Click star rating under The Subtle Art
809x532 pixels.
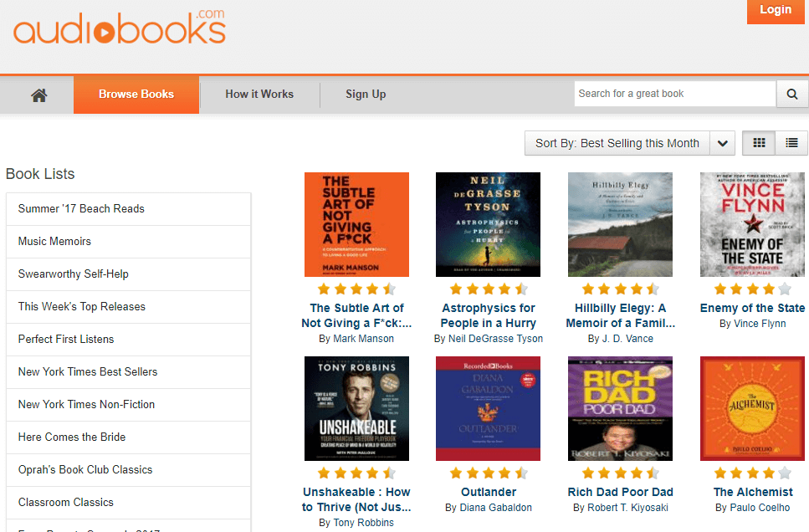[356, 289]
